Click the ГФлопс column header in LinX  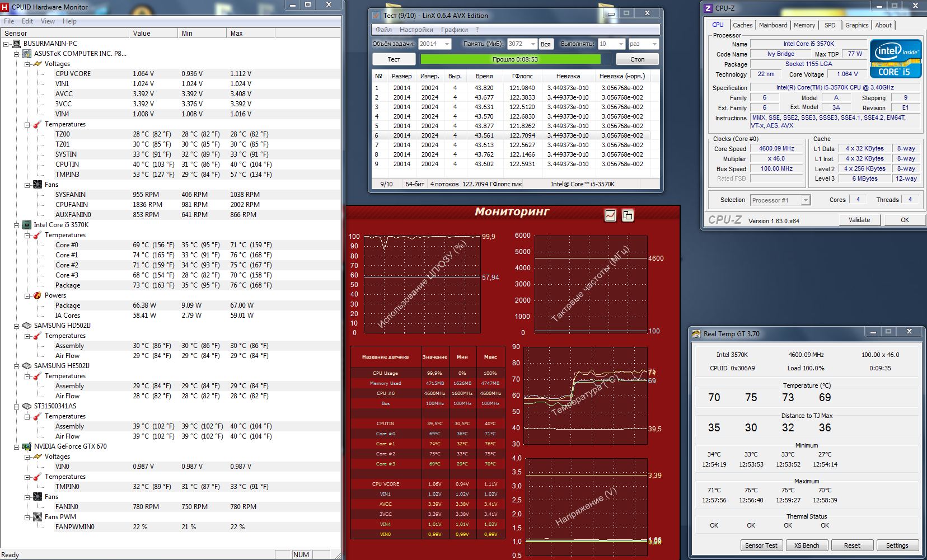point(522,76)
